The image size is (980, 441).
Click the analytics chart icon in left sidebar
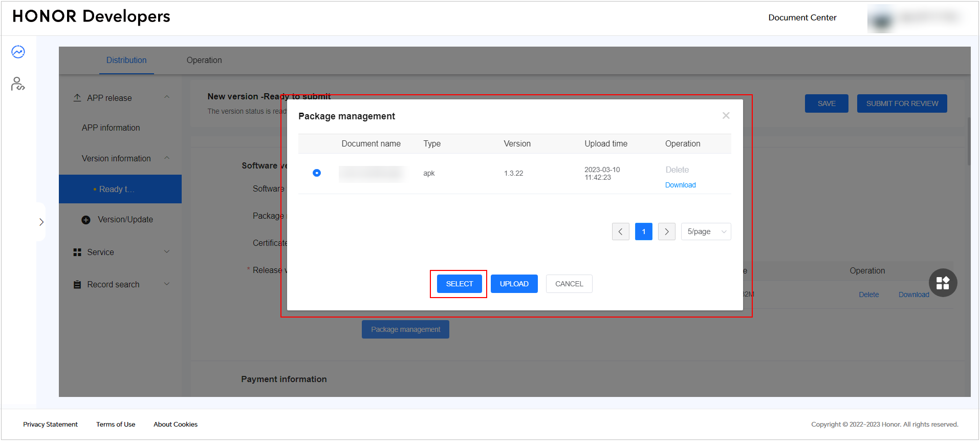[x=18, y=52]
